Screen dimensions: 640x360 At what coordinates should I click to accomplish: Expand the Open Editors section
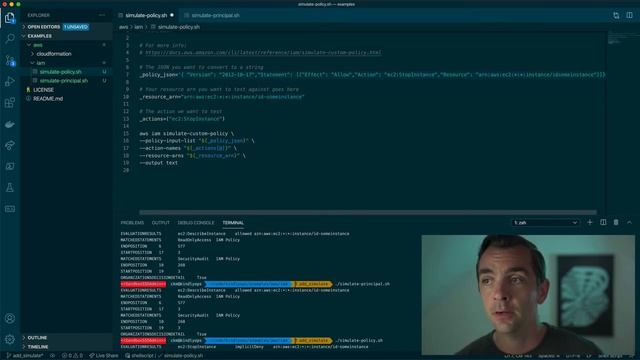tap(44, 27)
